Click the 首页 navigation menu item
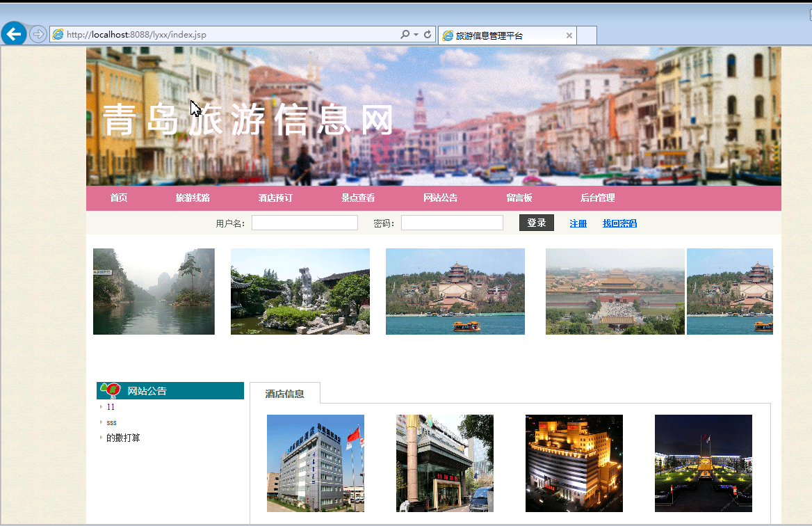 pyautogui.click(x=119, y=198)
